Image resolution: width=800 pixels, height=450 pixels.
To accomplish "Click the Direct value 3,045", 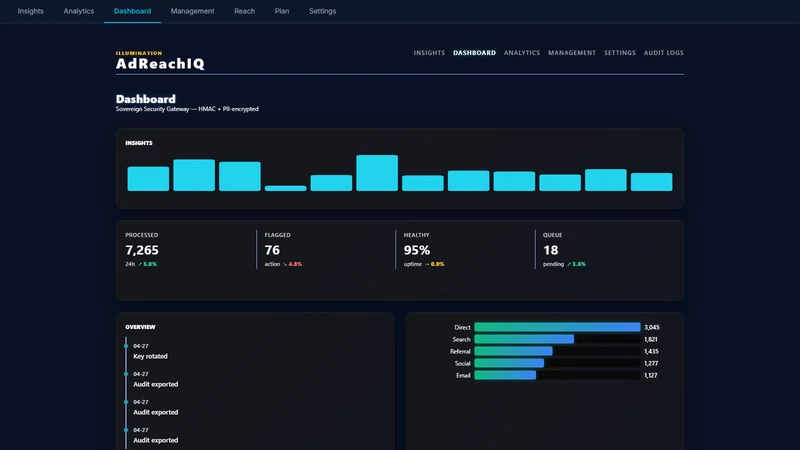I will tap(652, 327).
